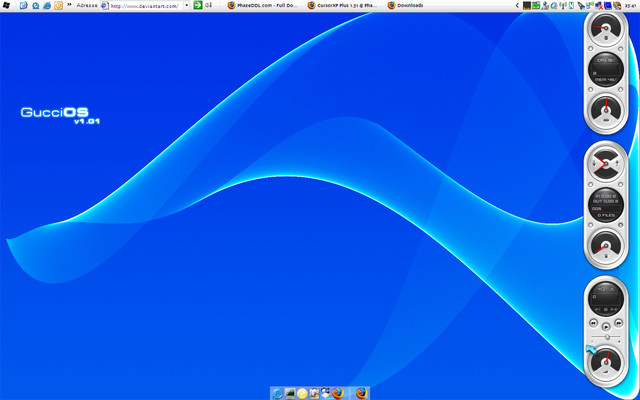
Task: Expand hidden system tray icons arrow
Action: pyautogui.click(x=517, y=5)
